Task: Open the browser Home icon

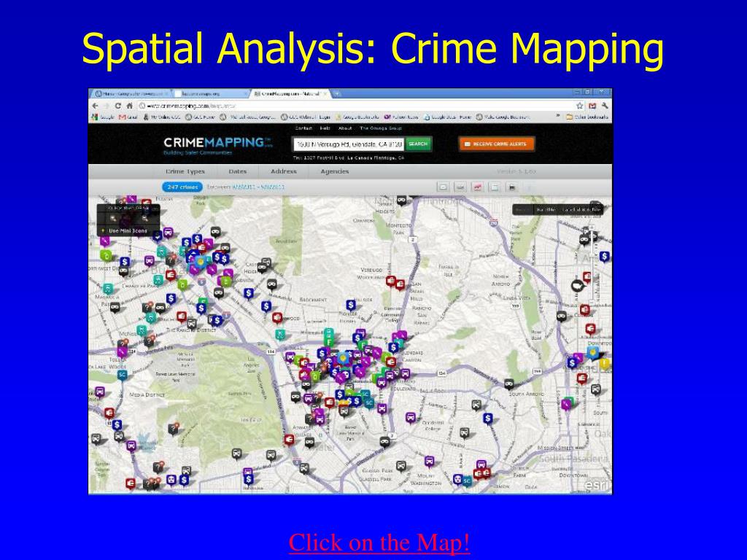Action: pyautogui.click(x=129, y=106)
